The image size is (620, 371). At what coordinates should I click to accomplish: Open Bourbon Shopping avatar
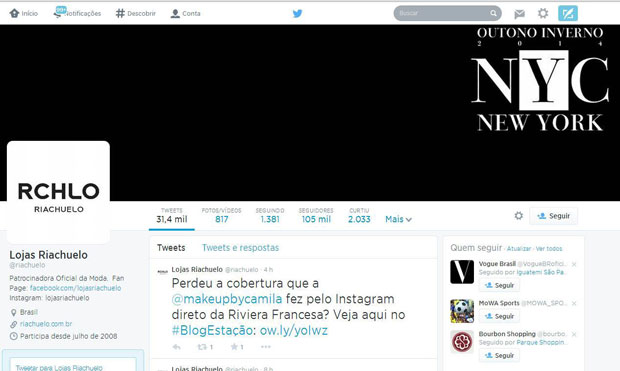(462, 342)
